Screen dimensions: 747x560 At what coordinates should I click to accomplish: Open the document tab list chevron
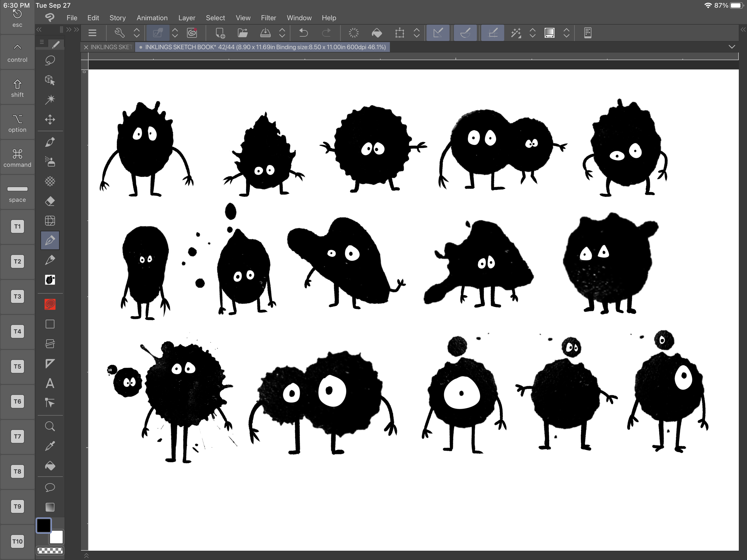(732, 47)
